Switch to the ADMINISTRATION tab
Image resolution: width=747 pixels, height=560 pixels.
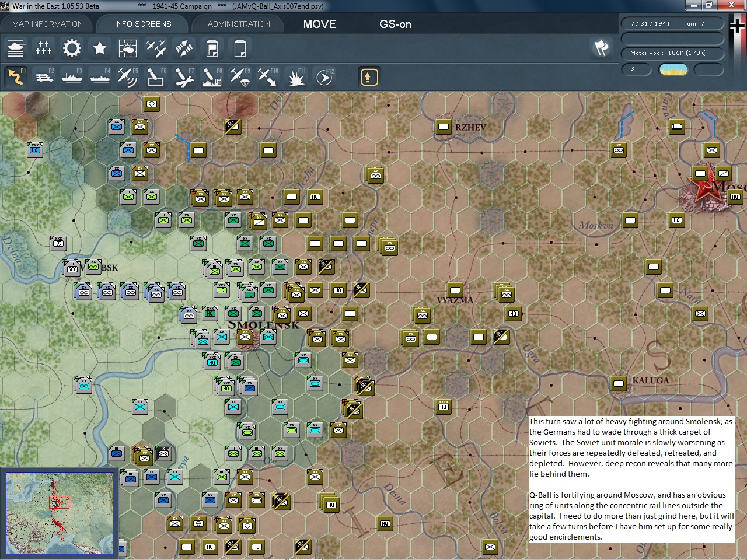click(239, 24)
